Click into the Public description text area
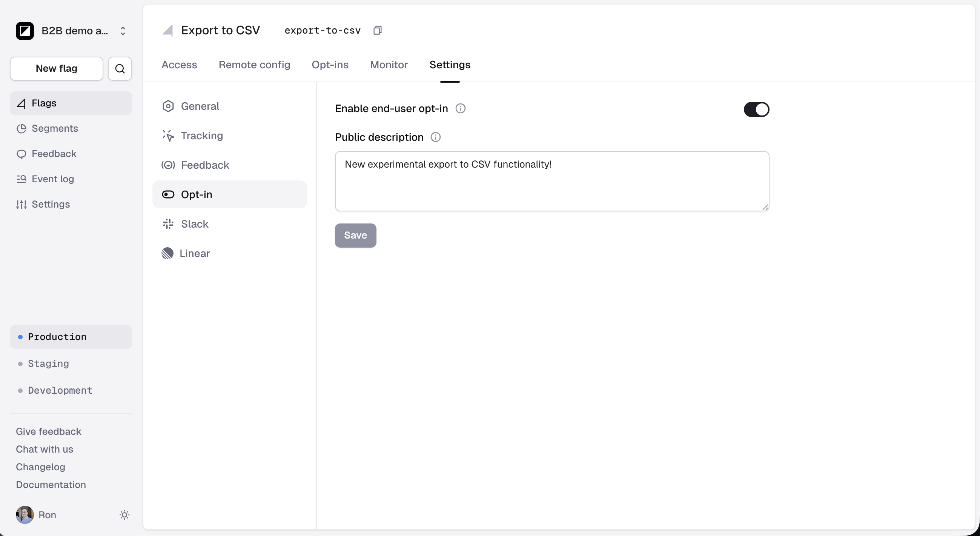 click(552, 181)
